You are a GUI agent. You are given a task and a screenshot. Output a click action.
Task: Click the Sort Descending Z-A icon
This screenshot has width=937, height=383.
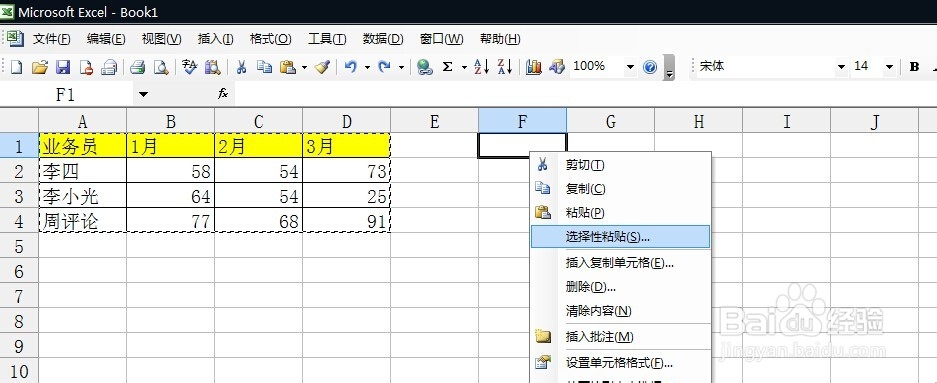[505, 68]
